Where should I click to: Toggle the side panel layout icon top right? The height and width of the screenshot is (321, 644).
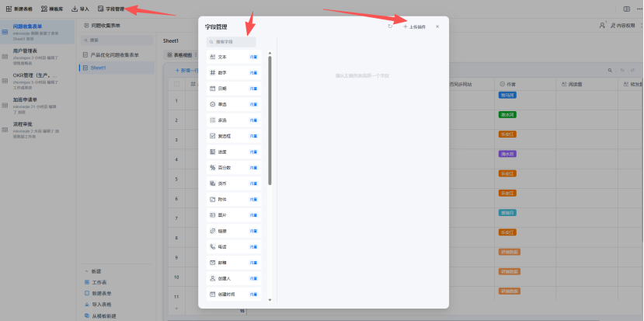pyautogui.click(x=626, y=9)
